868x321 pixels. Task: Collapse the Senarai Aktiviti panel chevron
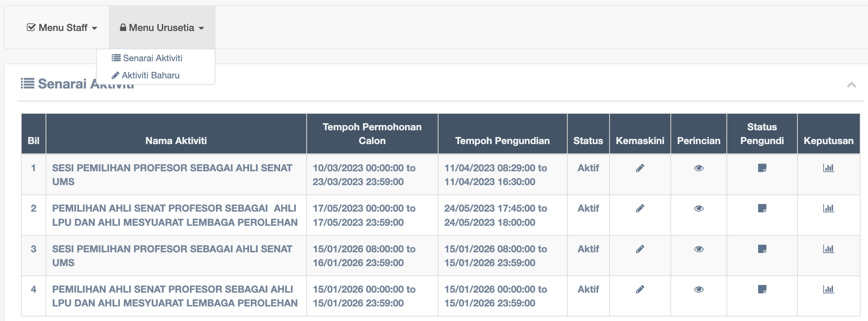coord(851,85)
